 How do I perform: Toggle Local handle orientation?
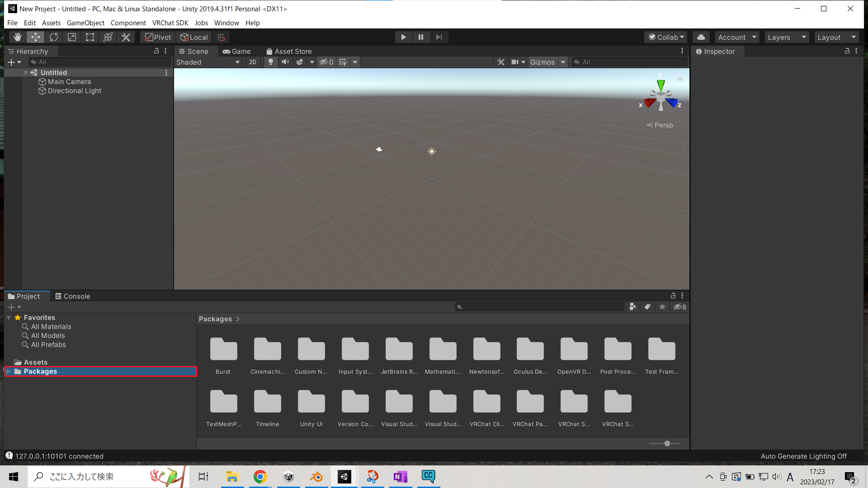tap(193, 37)
